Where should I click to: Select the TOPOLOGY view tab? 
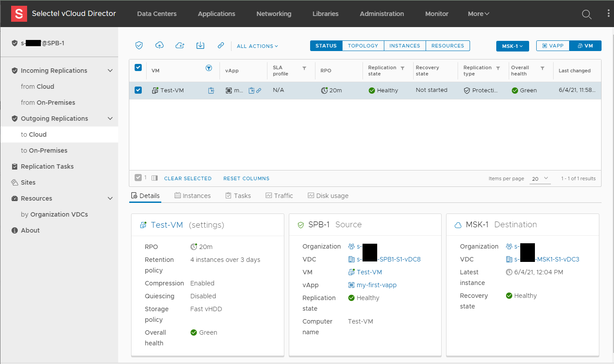[363, 46]
